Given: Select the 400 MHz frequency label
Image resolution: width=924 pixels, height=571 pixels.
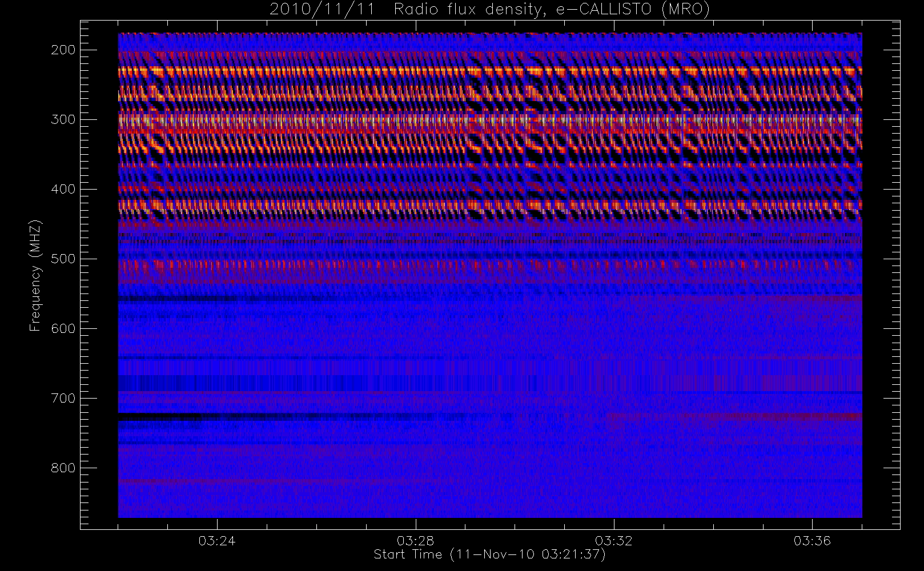Looking at the screenshot, I should pyautogui.click(x=63, y=189).
